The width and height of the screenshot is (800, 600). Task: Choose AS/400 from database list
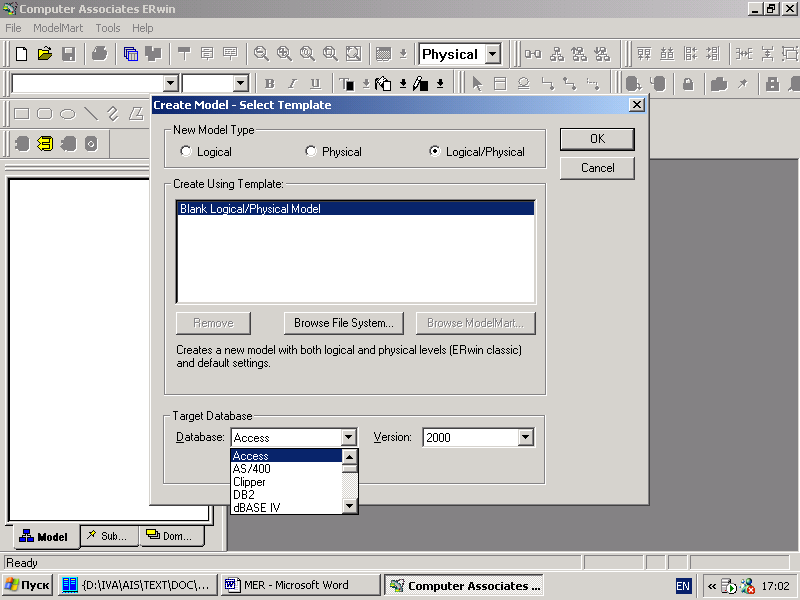[x=286, y=468]
